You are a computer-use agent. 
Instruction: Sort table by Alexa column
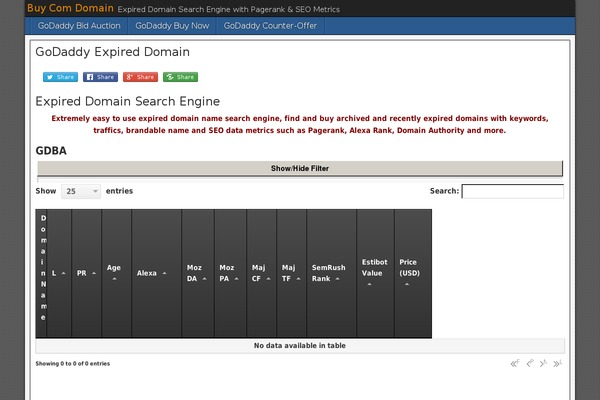point(157,273)
